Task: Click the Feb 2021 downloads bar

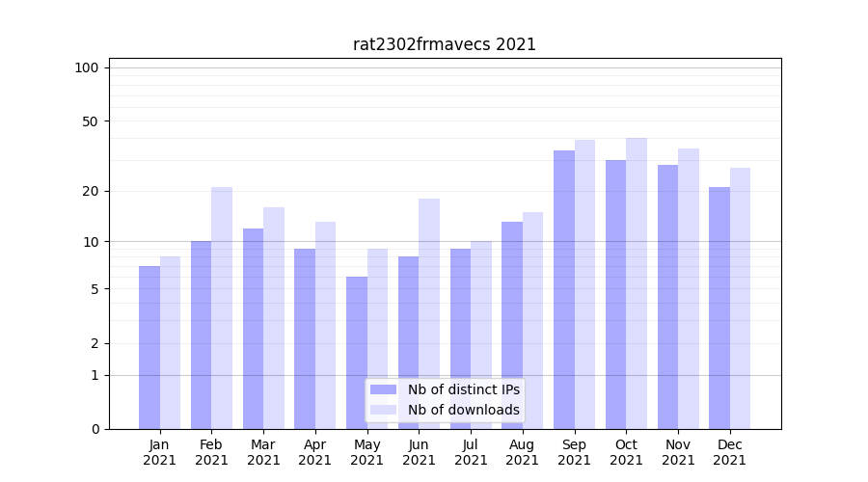Action: click(x=222, y=308)
